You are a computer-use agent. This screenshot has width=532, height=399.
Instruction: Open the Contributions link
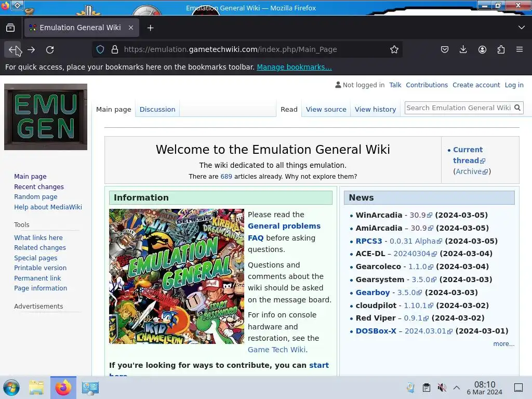pyautogui.click(x=427, y=85)
